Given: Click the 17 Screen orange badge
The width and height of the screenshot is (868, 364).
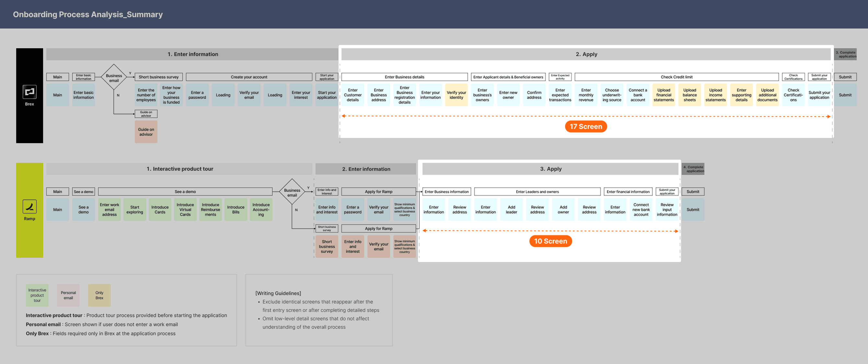Looking at the screenshot, I should tap(585, 127).
